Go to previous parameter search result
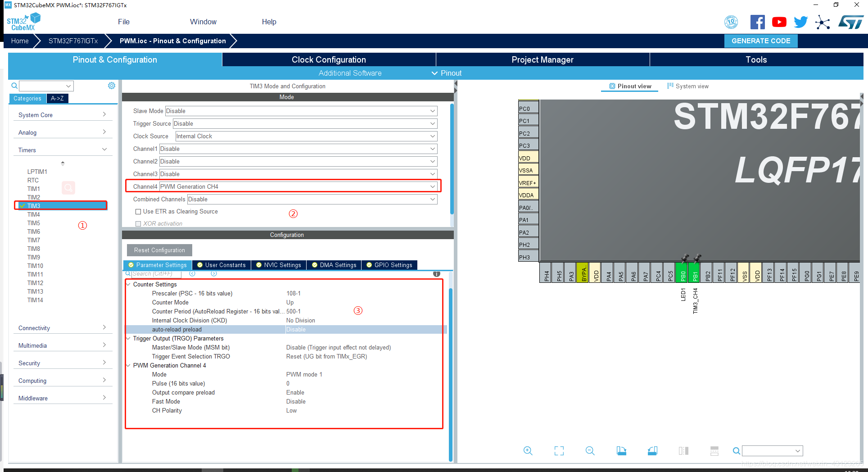The width and height of the screenshot is (868, 472). pos(192,273)
